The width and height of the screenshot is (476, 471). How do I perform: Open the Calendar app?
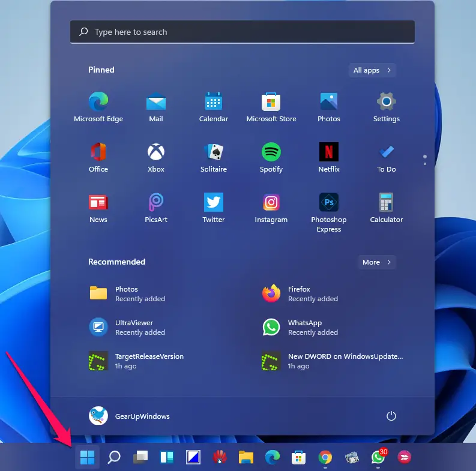(x=214, y=107)
